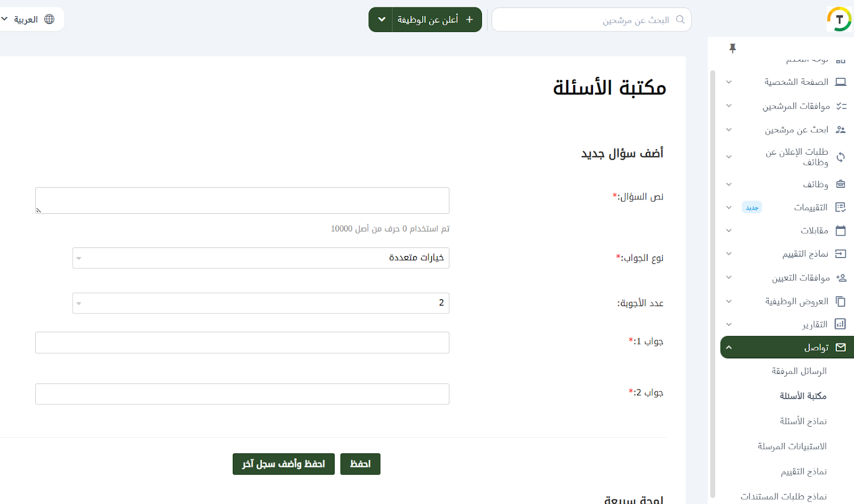Image resolution: width=854 pixels, height=504 pixels.
Task: Collapse the تواصل sidebar section
Action: (729, 347)
